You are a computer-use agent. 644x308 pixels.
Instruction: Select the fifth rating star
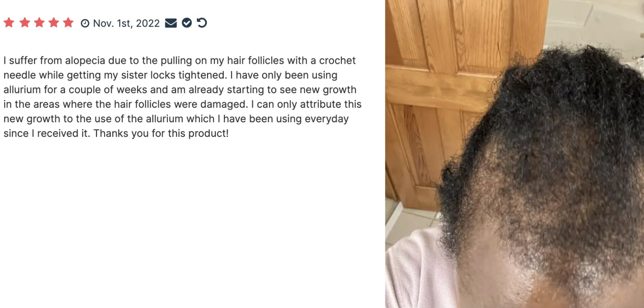tap(68, 23)
